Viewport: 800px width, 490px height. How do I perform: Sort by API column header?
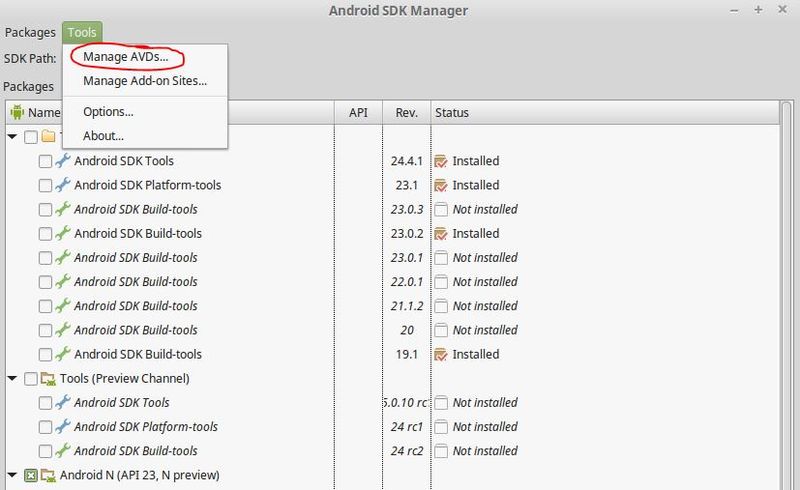coord(358,112)
